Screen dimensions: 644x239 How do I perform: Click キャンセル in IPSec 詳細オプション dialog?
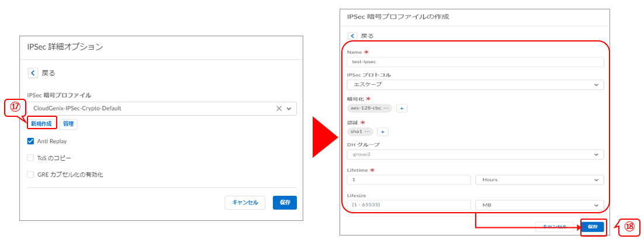point(245,202)
